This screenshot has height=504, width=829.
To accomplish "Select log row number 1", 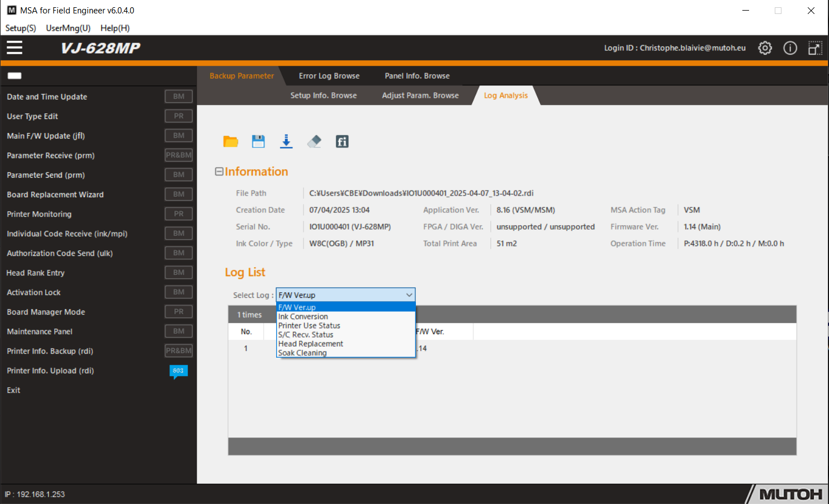I will [245, 348].
